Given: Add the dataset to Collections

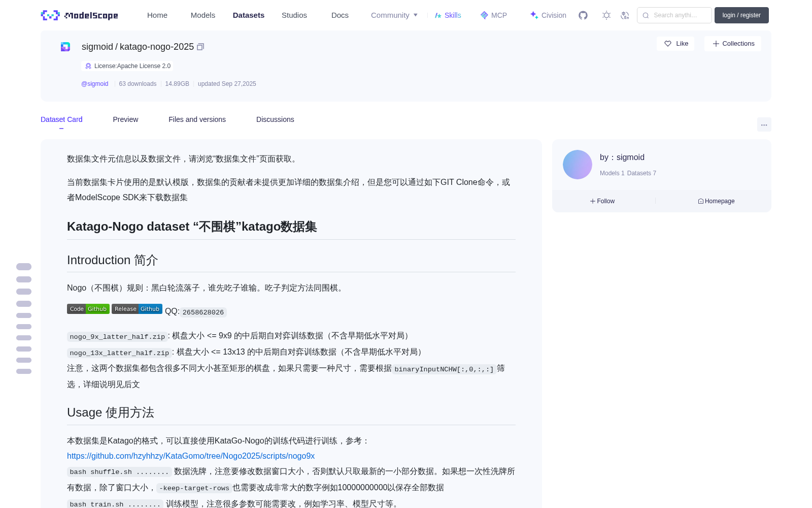Looking at the screenshot, I should coord(733,44).
